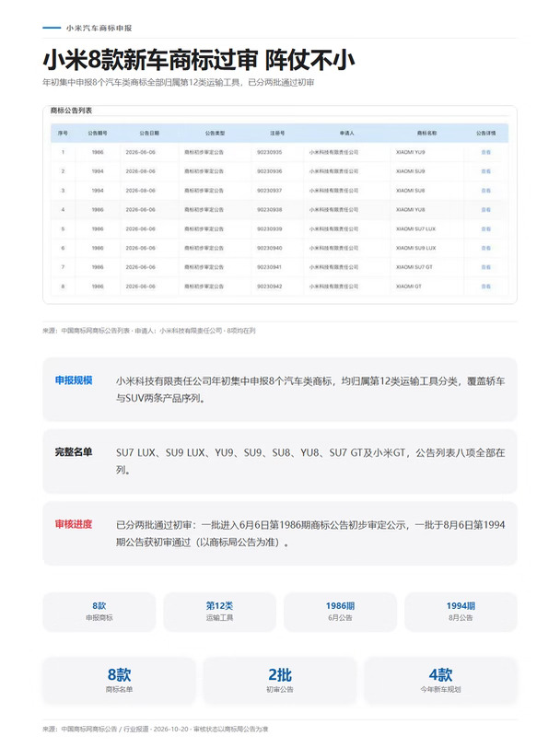Click the 公告类型 column header
The height and width of the screenshot is (748, 560).
[215, 133]
